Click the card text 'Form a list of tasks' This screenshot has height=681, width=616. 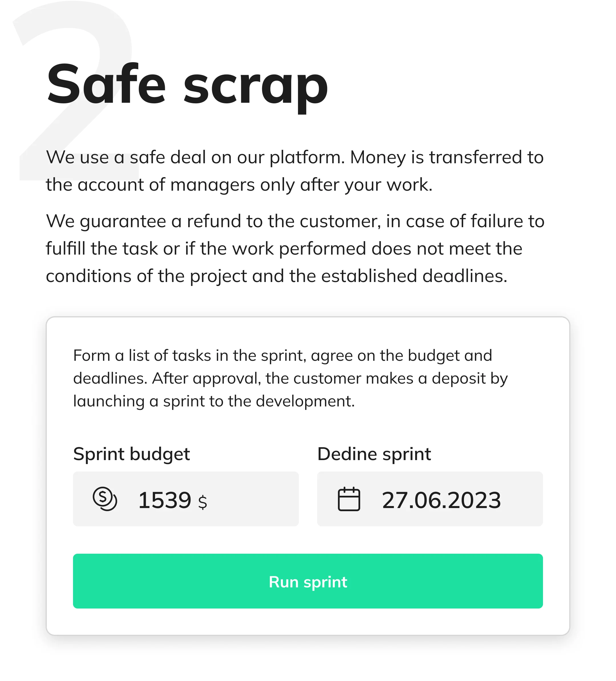290,378
